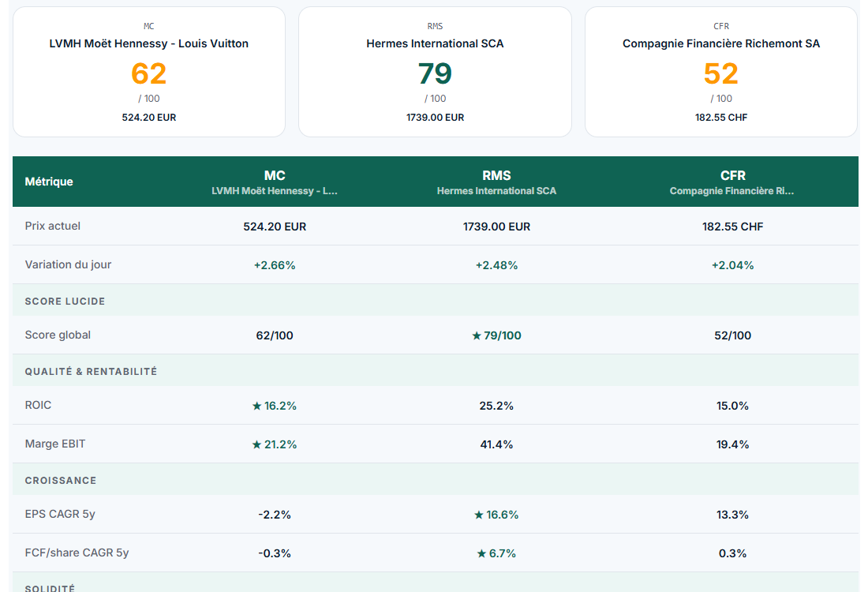
Task: Click the Hermes score 79 value
Action: 435,73
